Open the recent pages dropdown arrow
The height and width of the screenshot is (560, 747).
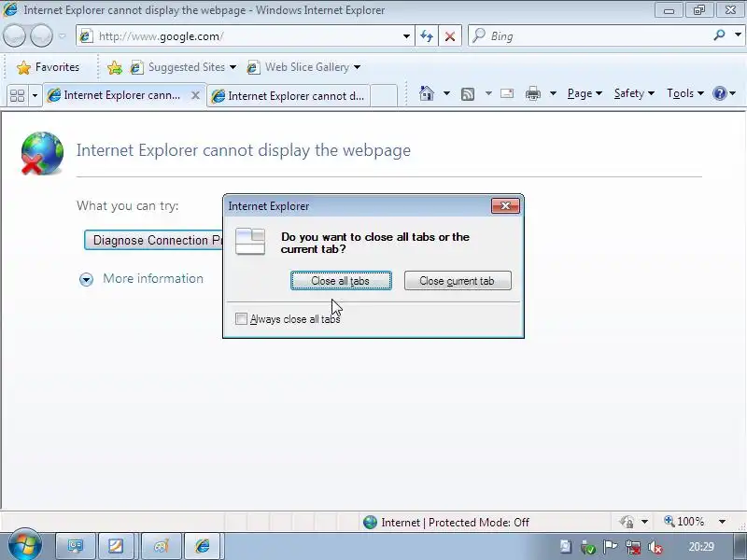point(62,36)
